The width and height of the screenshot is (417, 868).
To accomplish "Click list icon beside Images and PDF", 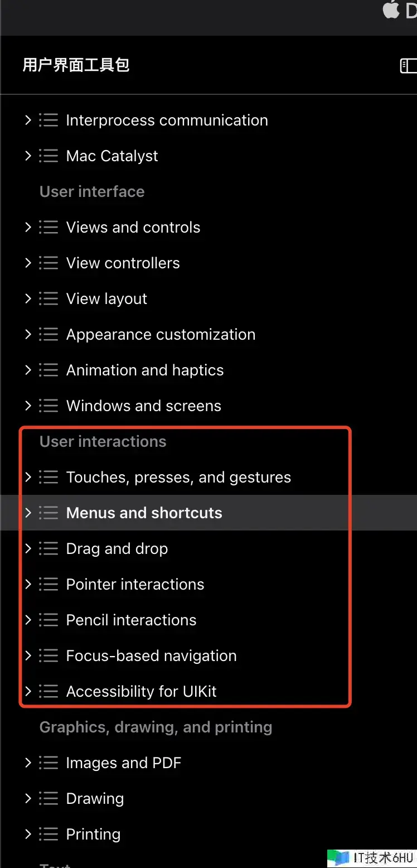I will (49, 763).
